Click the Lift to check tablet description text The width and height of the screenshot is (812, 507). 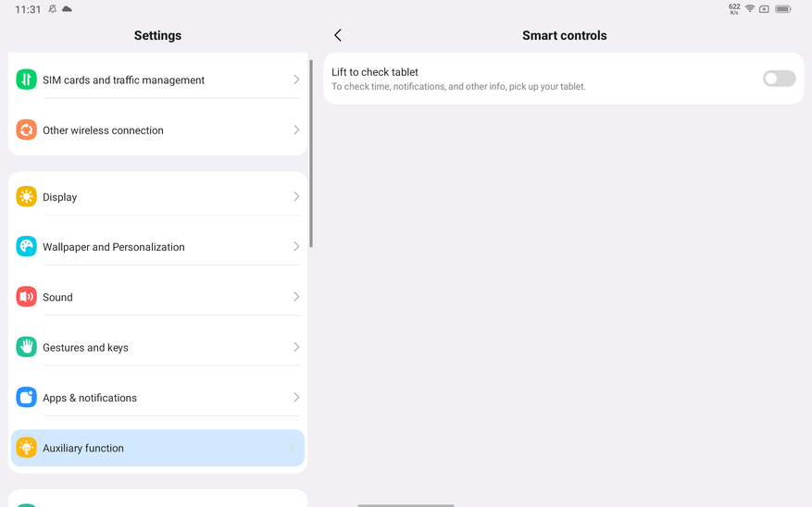click(x=458, y=86)
